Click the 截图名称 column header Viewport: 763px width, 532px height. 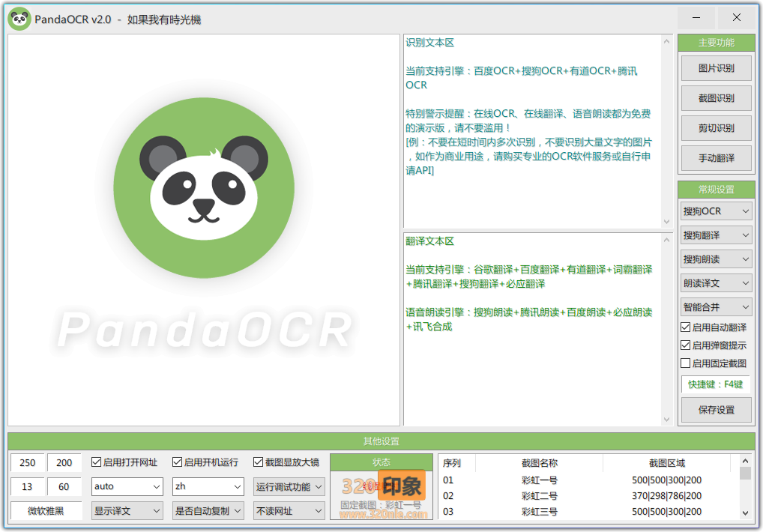(539, 463)
